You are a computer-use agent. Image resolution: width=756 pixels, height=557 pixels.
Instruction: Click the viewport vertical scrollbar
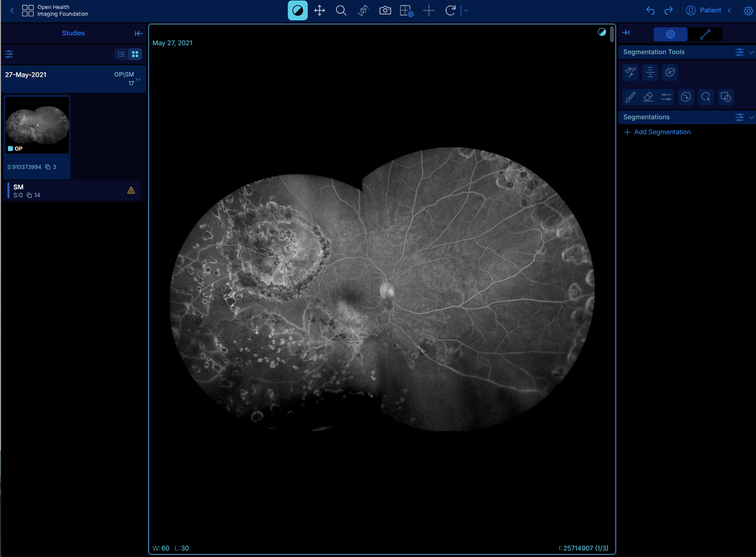[612, 34]
